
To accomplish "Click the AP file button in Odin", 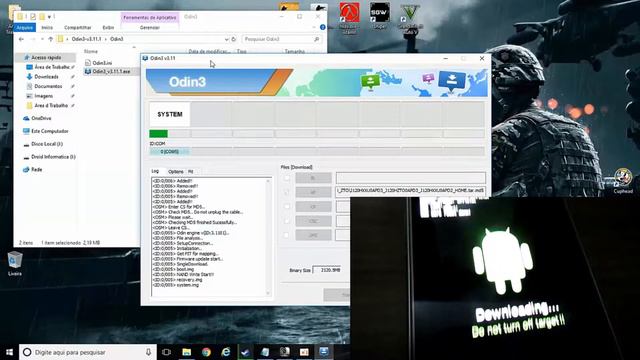I will coord(313,192).
